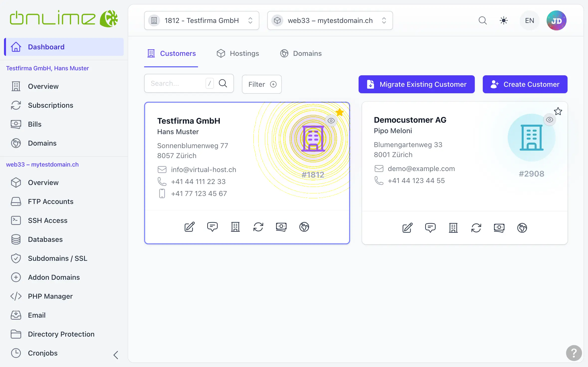
Task: Click building icon in Testfirma GmbH card footer
Action: 235,227
